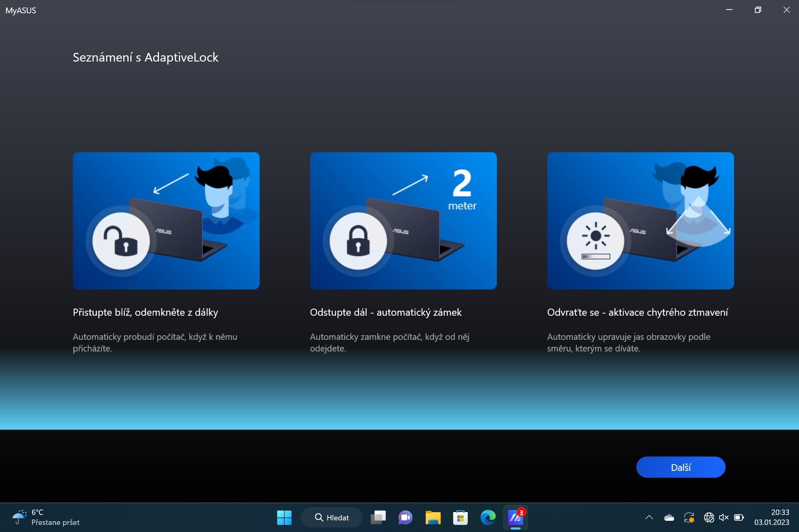Click heading 'Přistupte blíž, odemkněte z dálky'

145,312
